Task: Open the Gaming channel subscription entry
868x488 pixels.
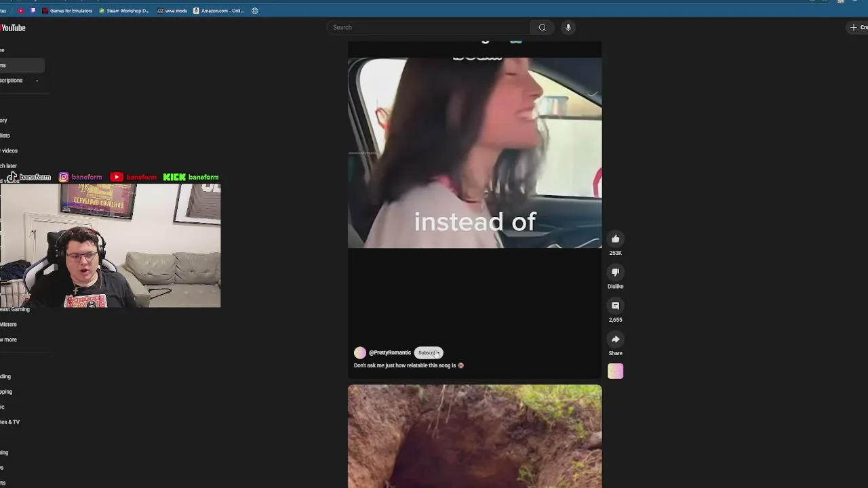Action: [15, 309]
